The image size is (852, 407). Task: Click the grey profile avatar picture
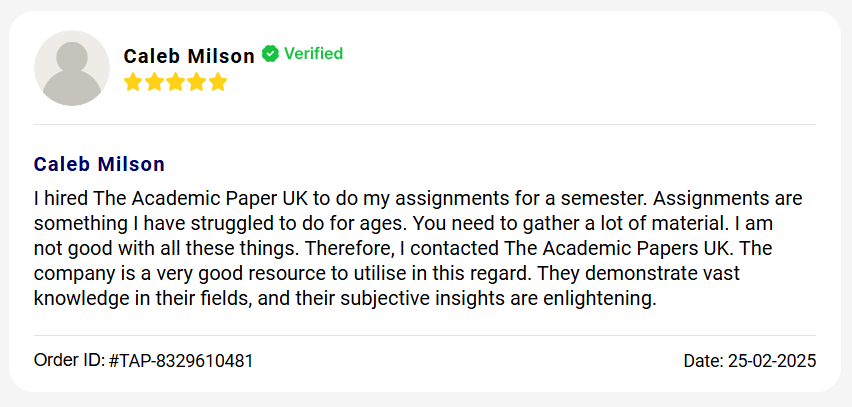71,68
